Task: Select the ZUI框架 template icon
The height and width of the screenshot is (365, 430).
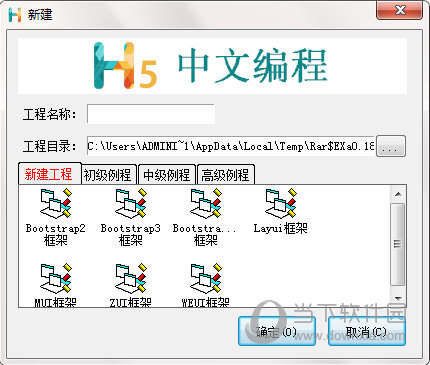Action: [x=131, y=279]
